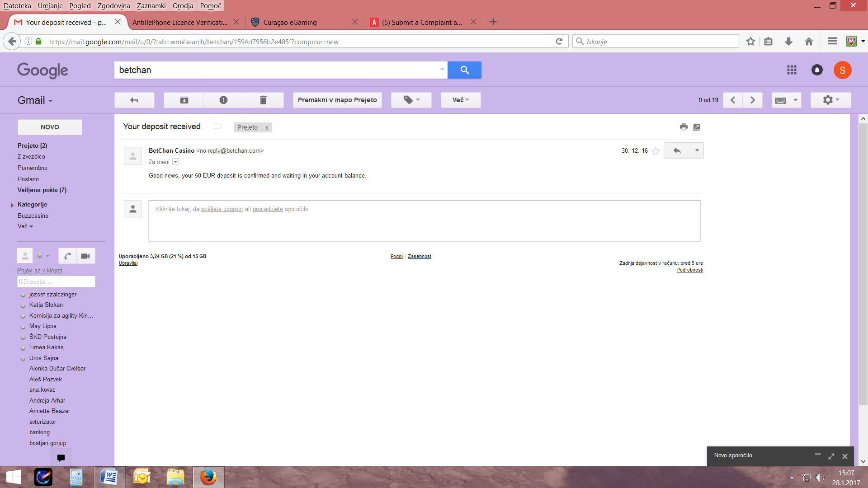This screenshot has height=488, width=868.
Task: Expand the Novo sporočilo compose to full screen
Action: click(x=831, y=456)
